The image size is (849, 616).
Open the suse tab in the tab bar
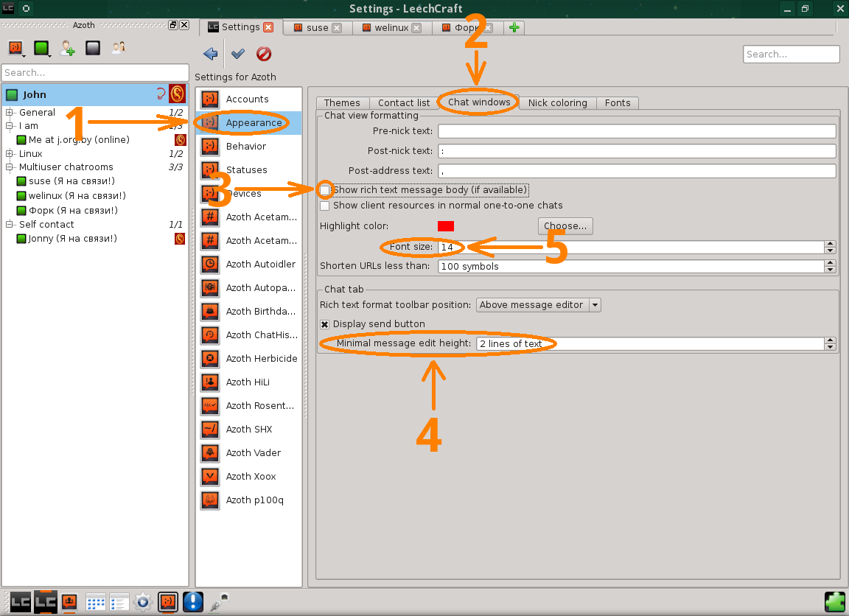coord(318,27)
